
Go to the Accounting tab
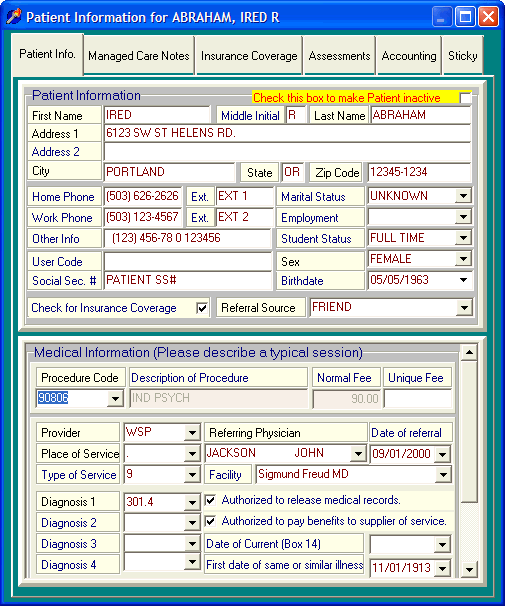pos(409,56)
